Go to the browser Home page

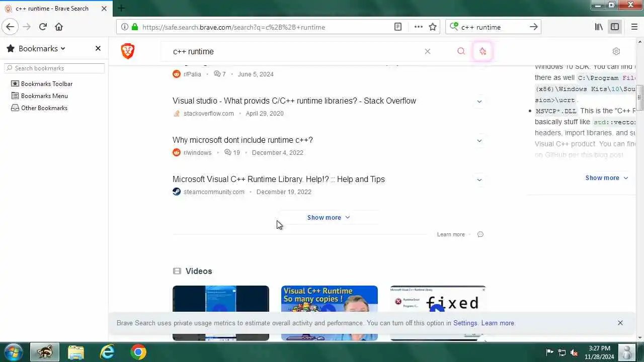(59, 27)
